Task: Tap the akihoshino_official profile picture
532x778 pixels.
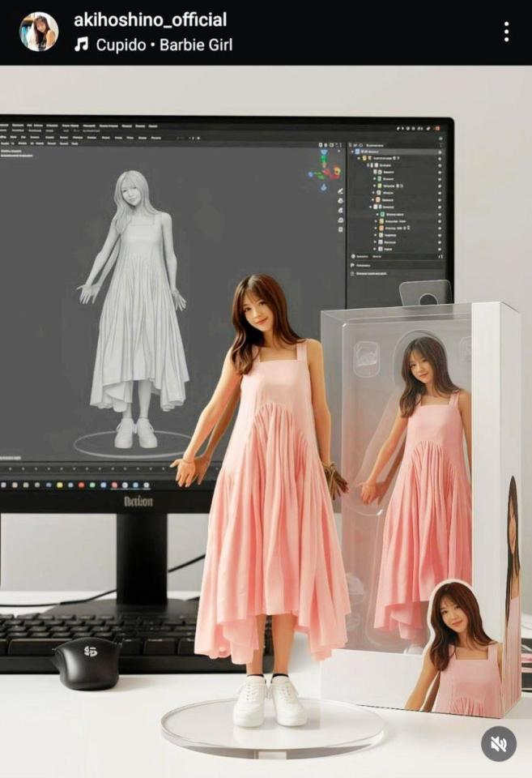Action: click(38, 32)
